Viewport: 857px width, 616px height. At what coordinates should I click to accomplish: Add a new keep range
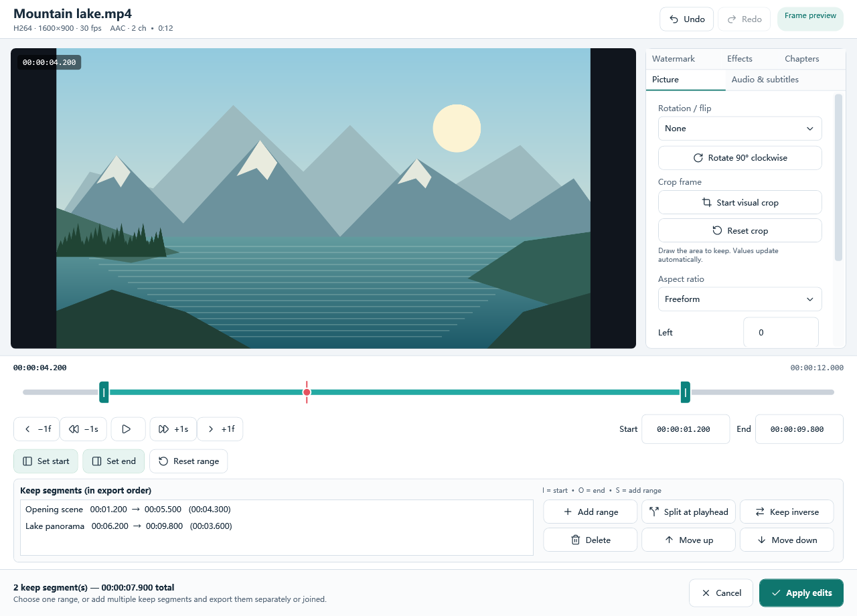click(x=590, y=512)
